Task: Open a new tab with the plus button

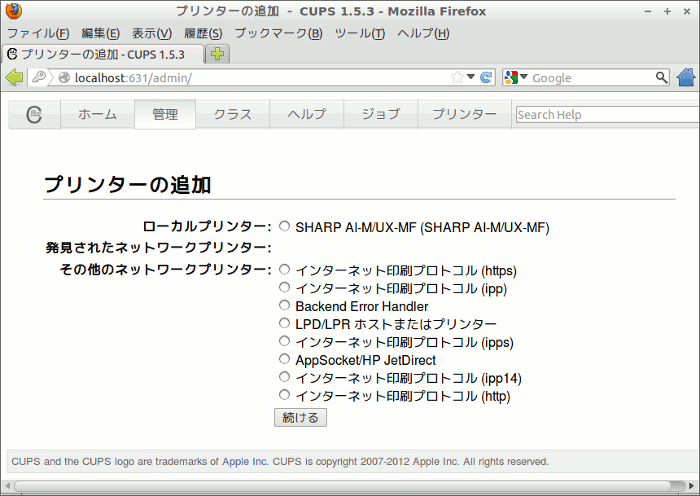Action: (218, 54)
